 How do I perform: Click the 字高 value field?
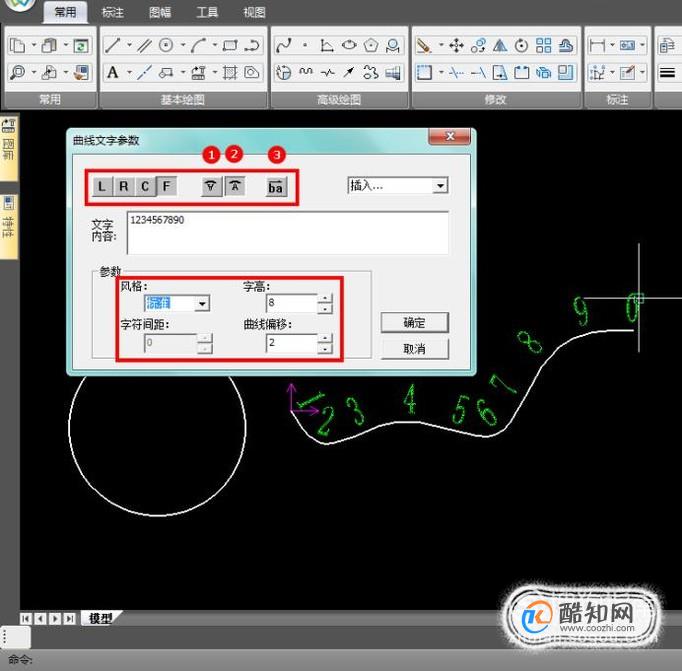click(x=291, y=303)
